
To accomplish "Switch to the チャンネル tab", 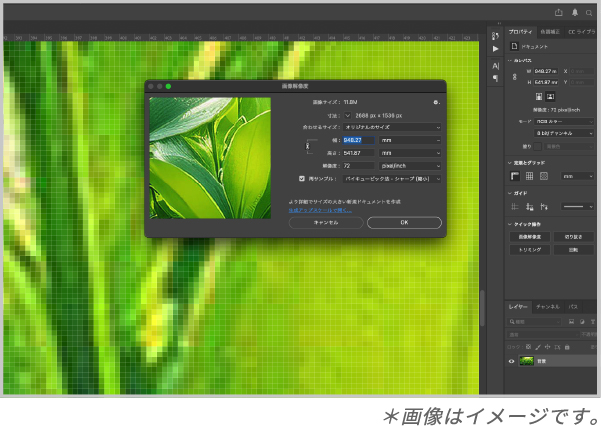I will coord(547,306).
